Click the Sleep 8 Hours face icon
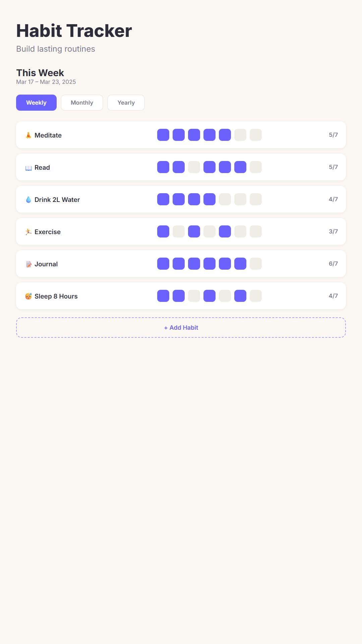 (x=28, y=296)
